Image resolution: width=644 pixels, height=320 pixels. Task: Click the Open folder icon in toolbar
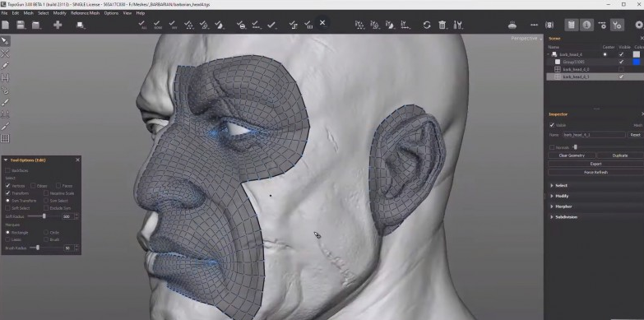coord(36,25)
